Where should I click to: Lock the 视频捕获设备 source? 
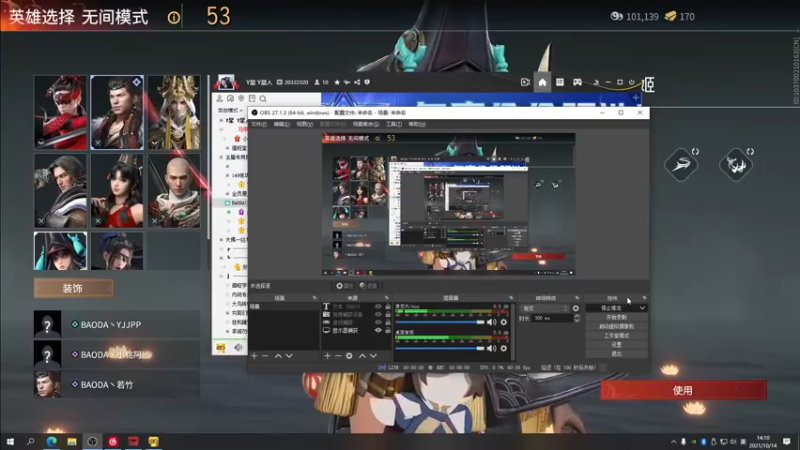click(x=388, y=314)
